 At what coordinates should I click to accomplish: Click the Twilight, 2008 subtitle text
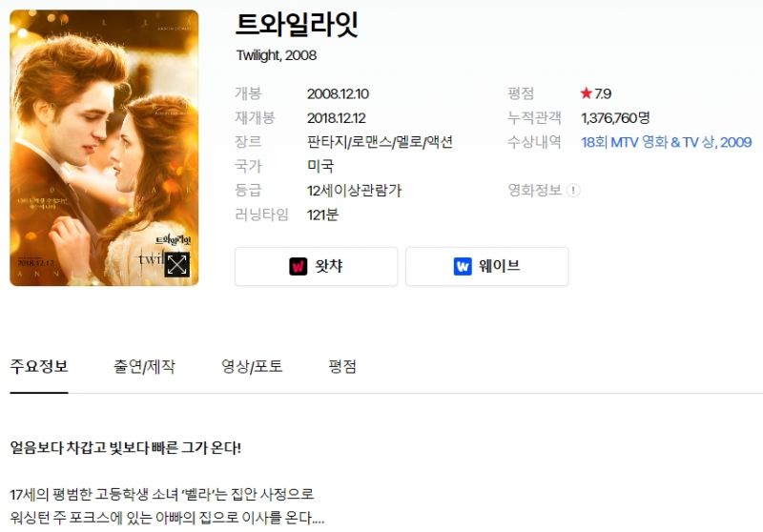click(277, 55)
